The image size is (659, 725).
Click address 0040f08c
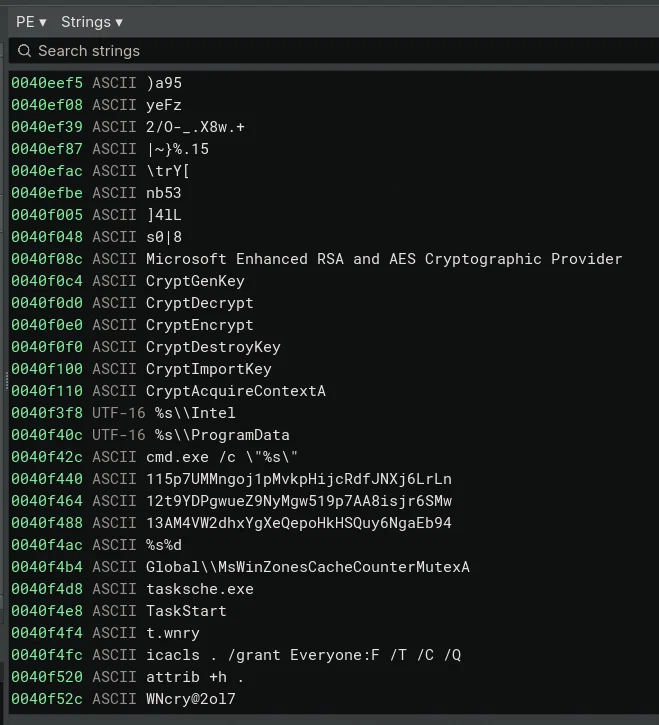[x=47, y=259]
